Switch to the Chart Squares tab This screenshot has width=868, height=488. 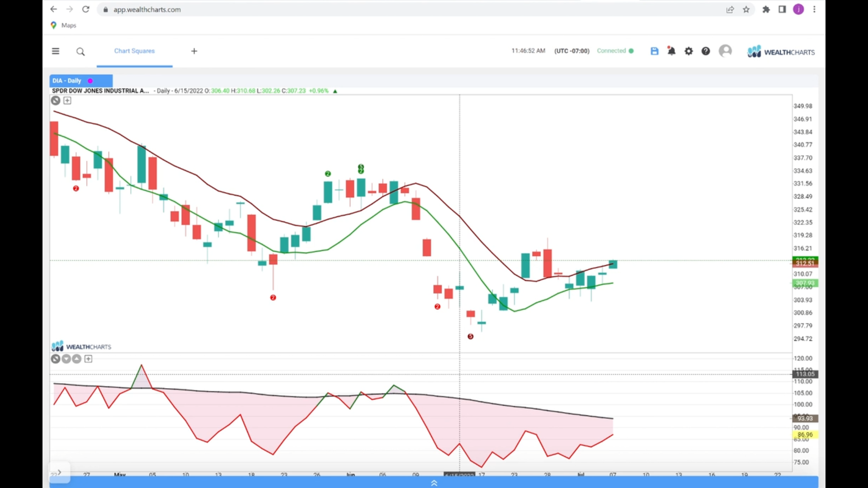[x=134, y=51]
